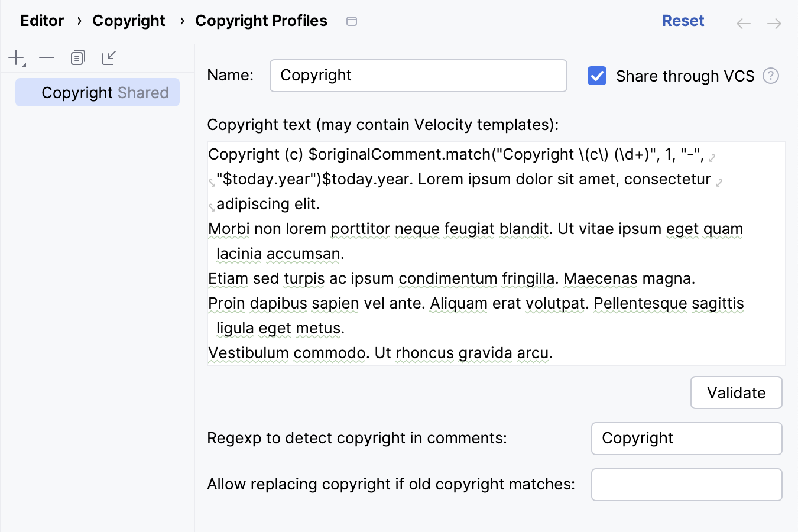The width and height of the screenshot is (798, 532).
Task: Disable Share through VCS
Action: click(x=597, y=76)
